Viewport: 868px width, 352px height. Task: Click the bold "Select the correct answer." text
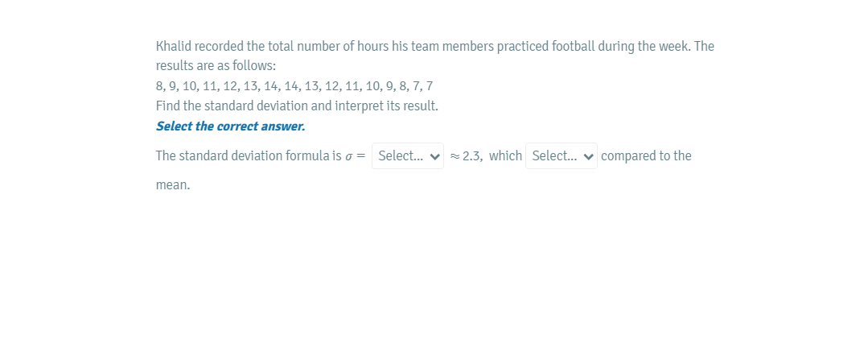(230, 126)
